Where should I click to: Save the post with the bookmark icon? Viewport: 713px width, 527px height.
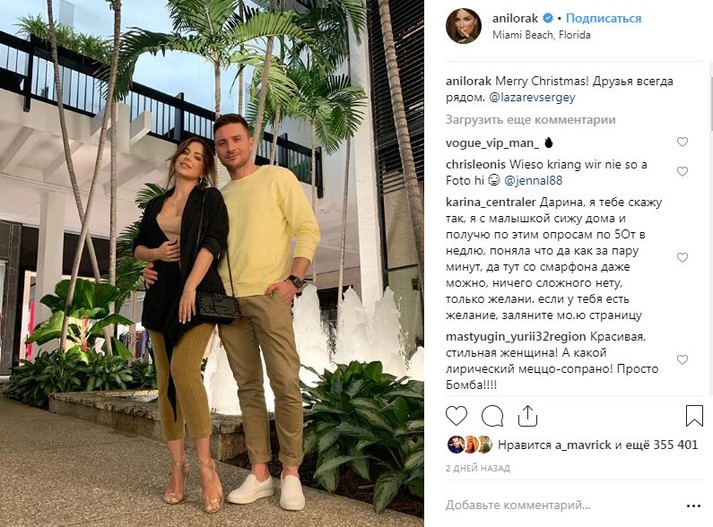pos(694,416)
